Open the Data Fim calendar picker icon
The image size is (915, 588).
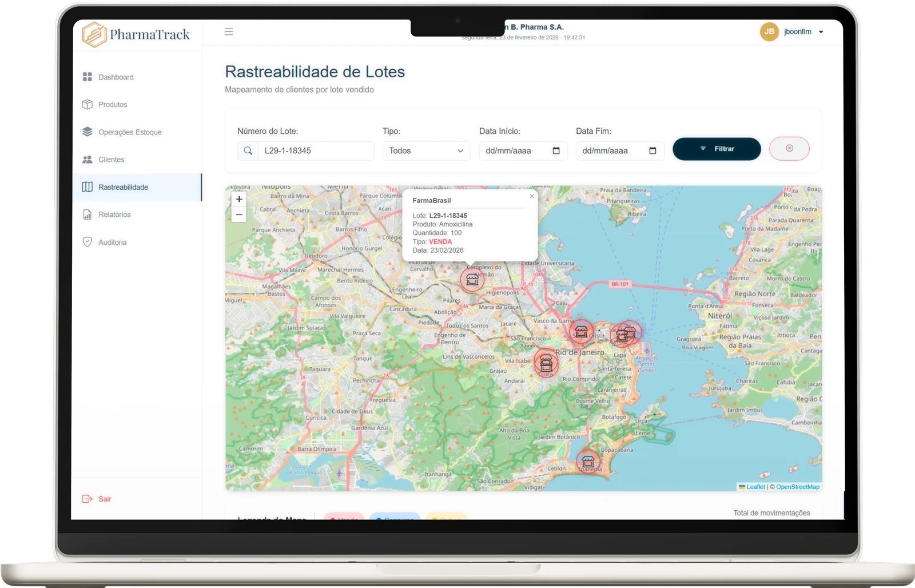pyautogui.click(x=653, y=150)
